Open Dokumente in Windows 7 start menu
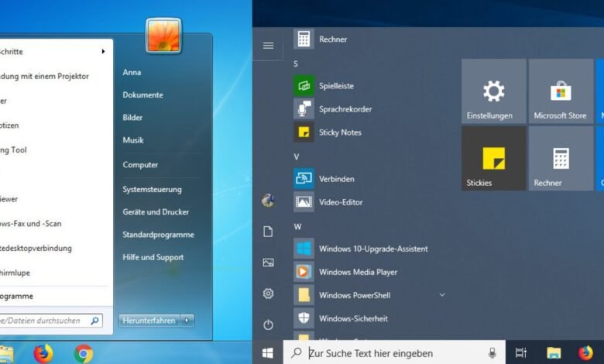 143,94
